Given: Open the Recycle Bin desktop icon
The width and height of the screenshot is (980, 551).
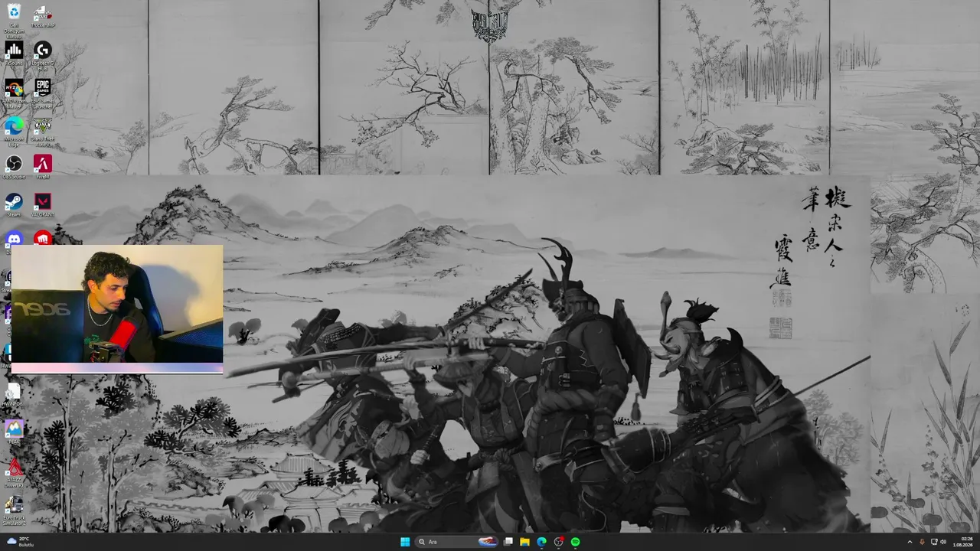Looking at the screenshot, I should coord(14,20).
